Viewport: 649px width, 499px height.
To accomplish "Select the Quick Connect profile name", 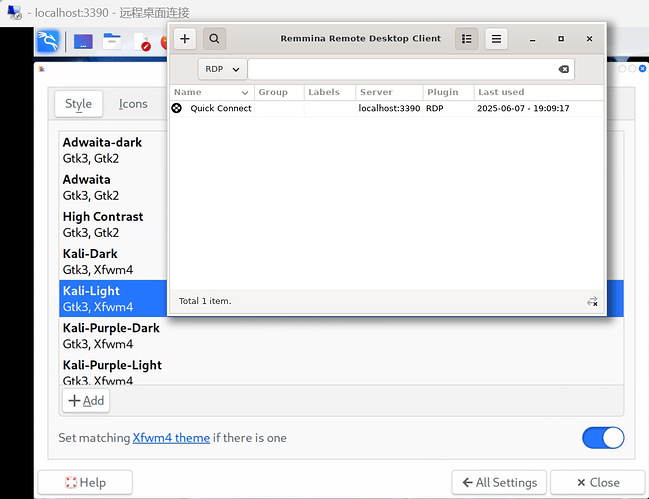I will [221, 108].
